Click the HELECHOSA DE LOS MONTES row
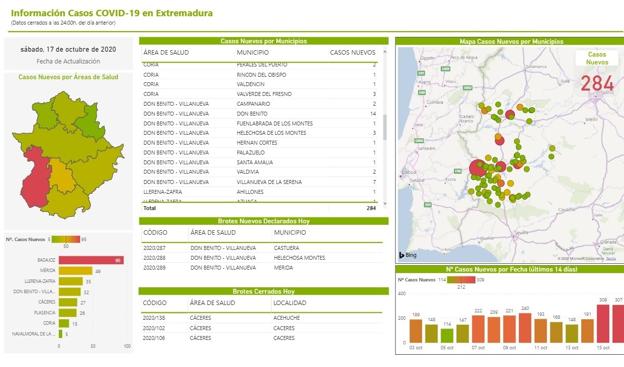This screenshot has width=624, height=367. point(260,133)
